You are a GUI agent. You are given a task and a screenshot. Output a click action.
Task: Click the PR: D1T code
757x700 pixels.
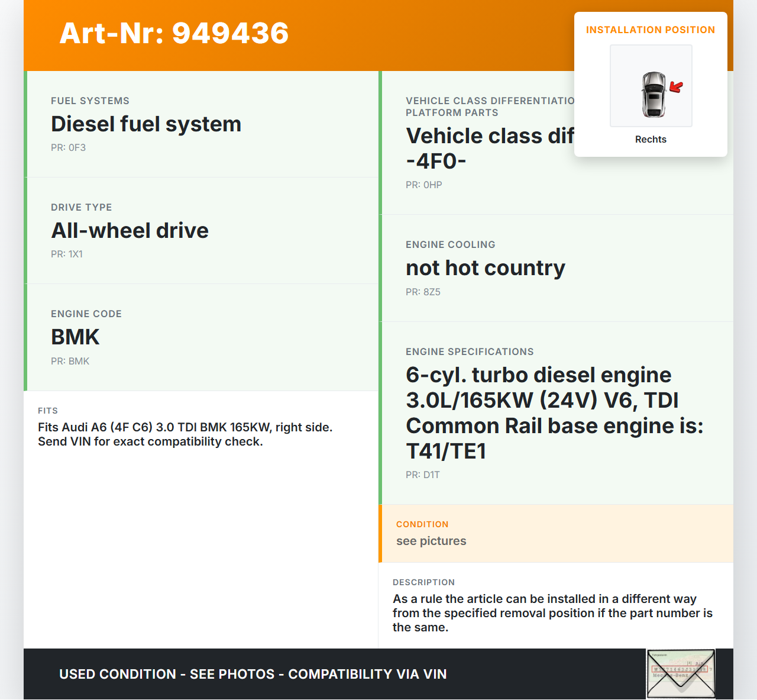point(422,475)
